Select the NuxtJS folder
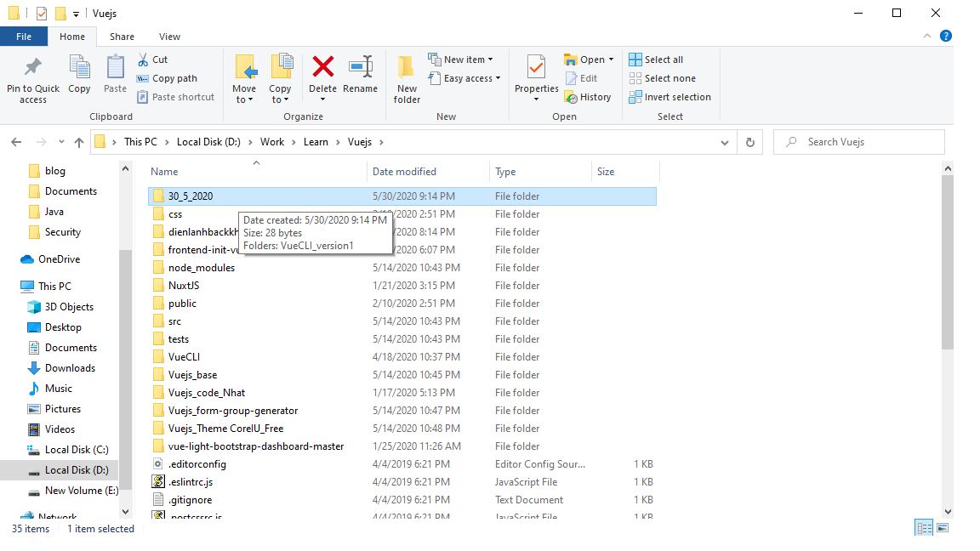Screen dimensions: 980x551 [402, 286]
